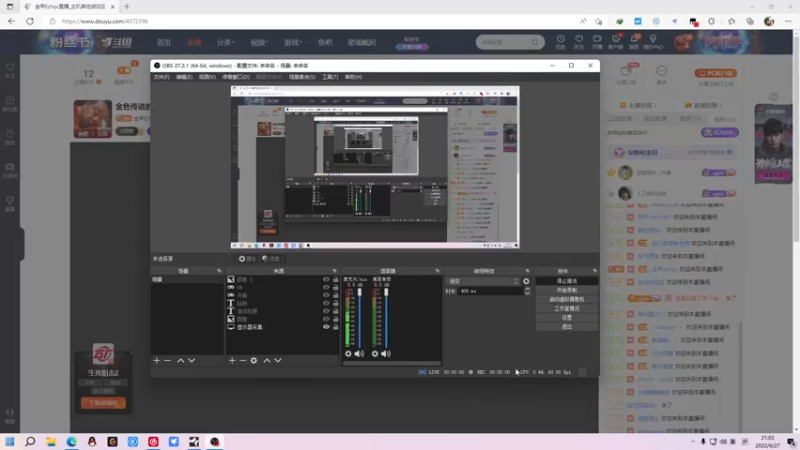This screenshot has width=800, height=450.
Task: Open the 帮助(H) menu in OBS
Action: click(353, 77)
